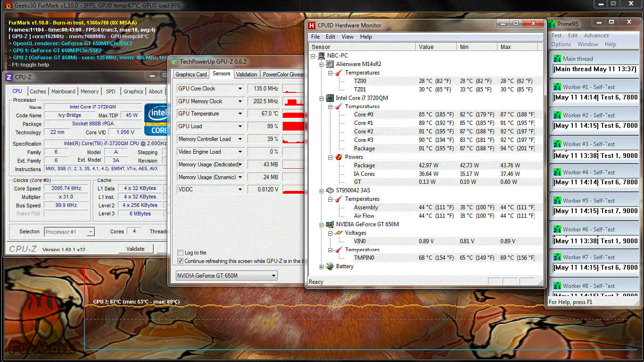Select the flame icon beside Powers

point(339,157)
